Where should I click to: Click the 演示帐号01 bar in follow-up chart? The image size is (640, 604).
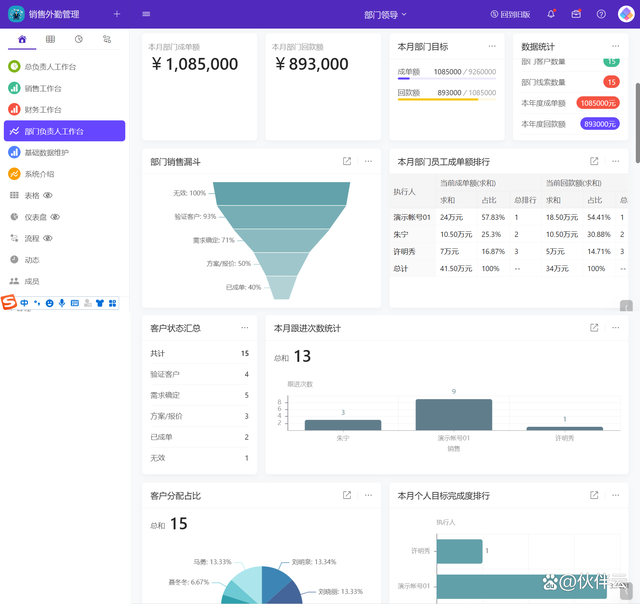coord(453,415)
